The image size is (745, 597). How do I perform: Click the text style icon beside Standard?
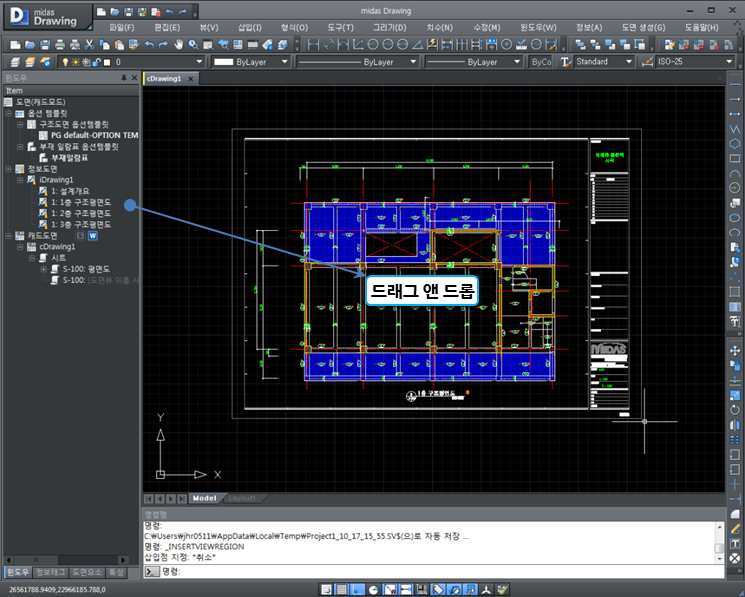[565, 62]
